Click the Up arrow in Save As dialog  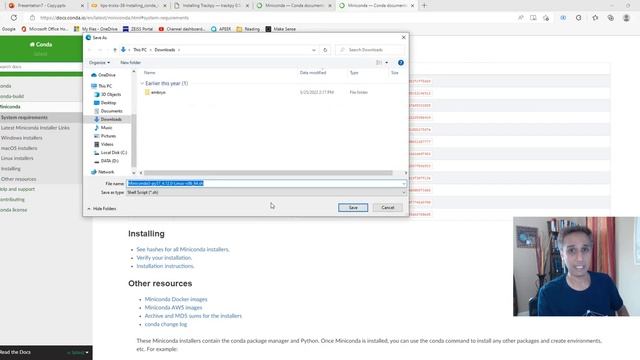[115, 50]
